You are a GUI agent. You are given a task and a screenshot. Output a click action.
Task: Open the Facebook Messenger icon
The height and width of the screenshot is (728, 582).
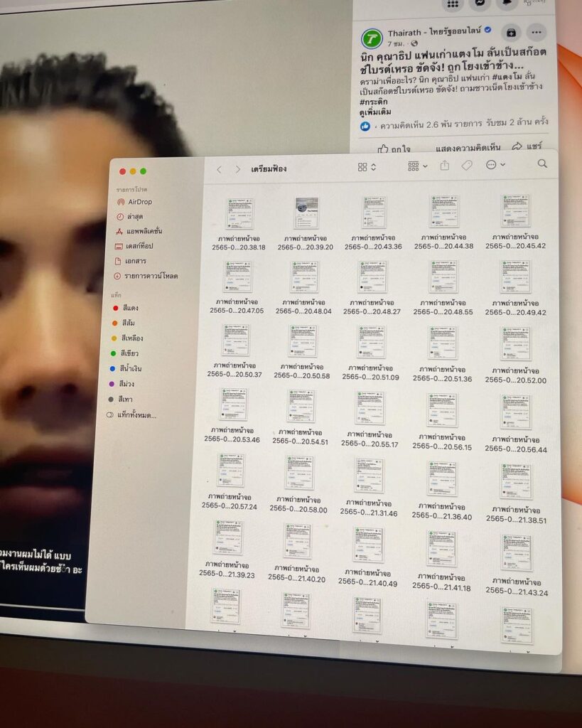(x=479, y=4)
